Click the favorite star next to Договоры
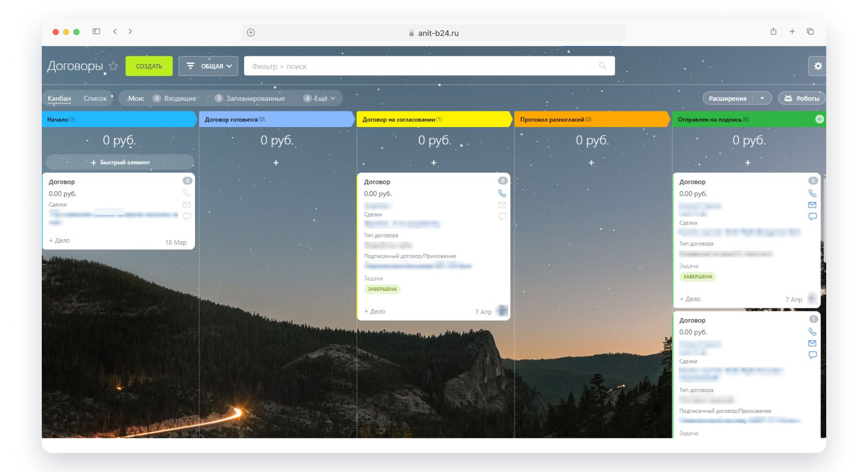 click(114, 66)
